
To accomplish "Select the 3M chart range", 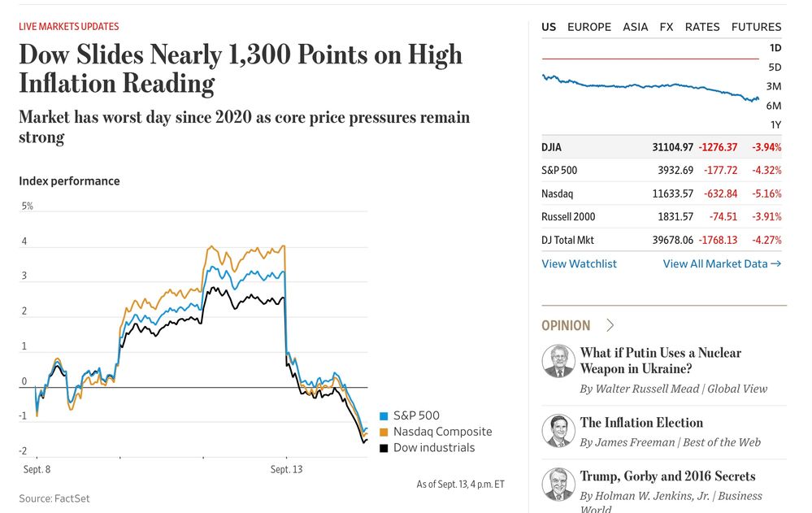I will pos(774,86).
